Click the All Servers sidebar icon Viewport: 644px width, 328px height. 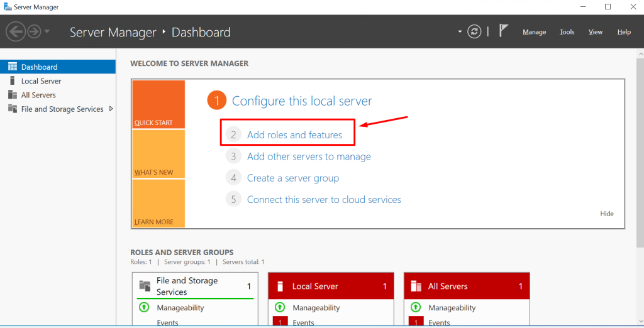click(12, 95)
